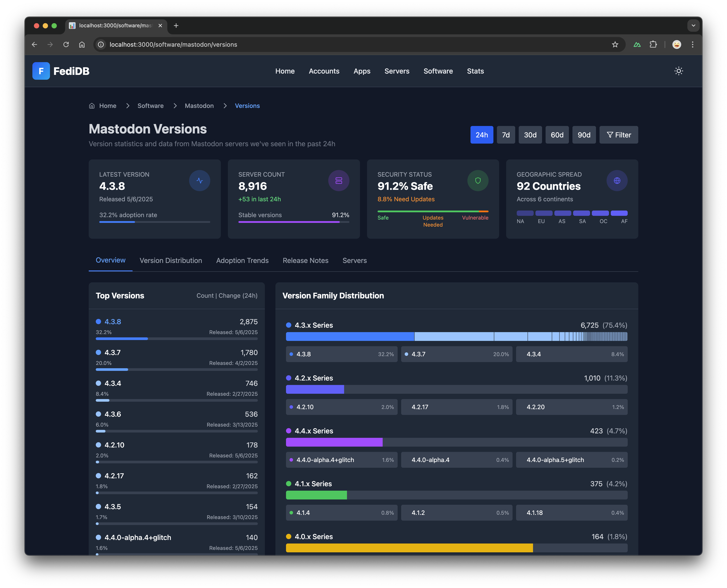This screenshot has width=727, height=588.
Task: Select the 24h time range
Action: point(481,135)
